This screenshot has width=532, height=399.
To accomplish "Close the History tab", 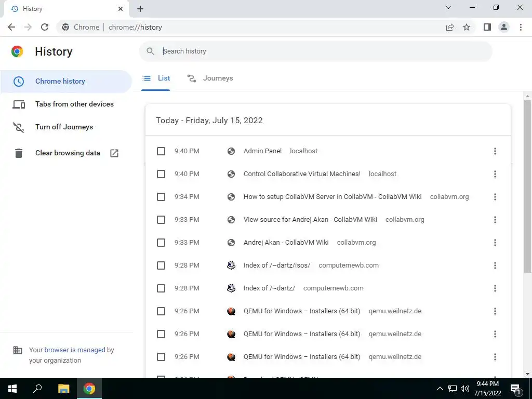I will [x=121, y=9].
